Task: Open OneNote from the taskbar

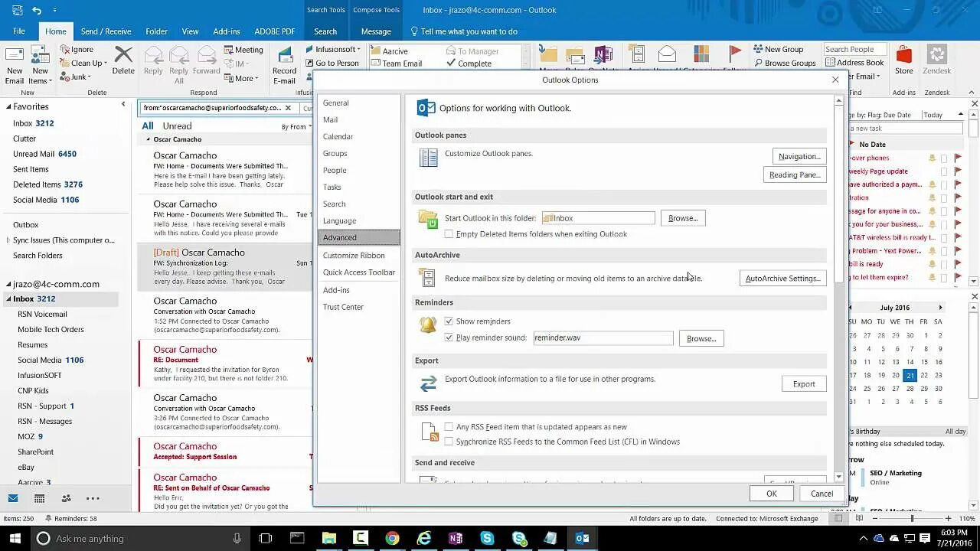Action: pyautogui.click(x=456, y=538)
